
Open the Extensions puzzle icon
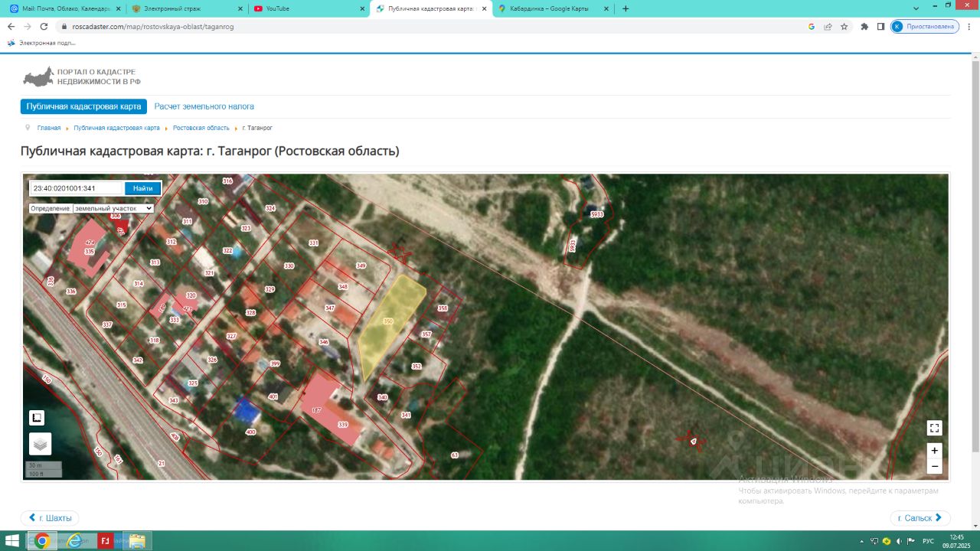coord(864,26)
